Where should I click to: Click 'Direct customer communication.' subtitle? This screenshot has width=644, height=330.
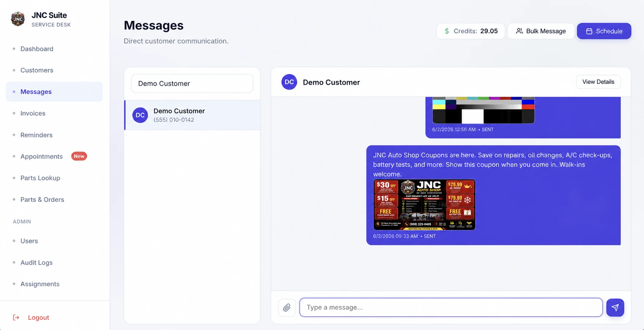176,41
